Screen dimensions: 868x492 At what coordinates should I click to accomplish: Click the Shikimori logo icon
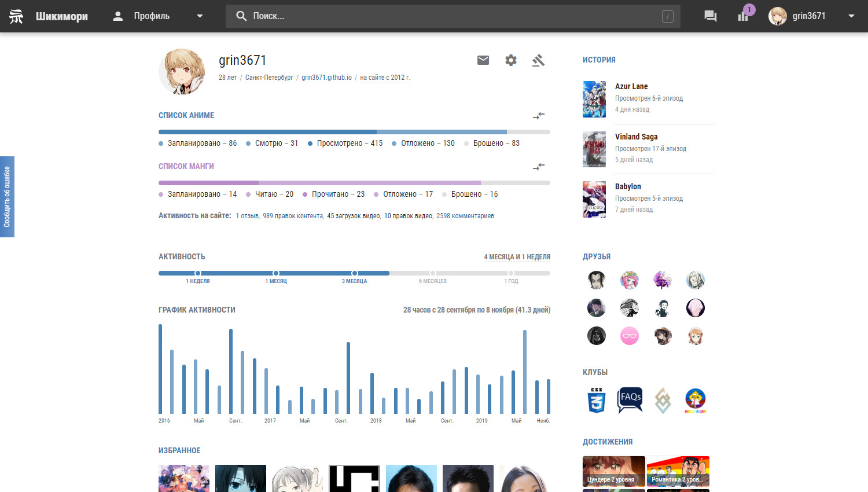click(x=16, y=16)
